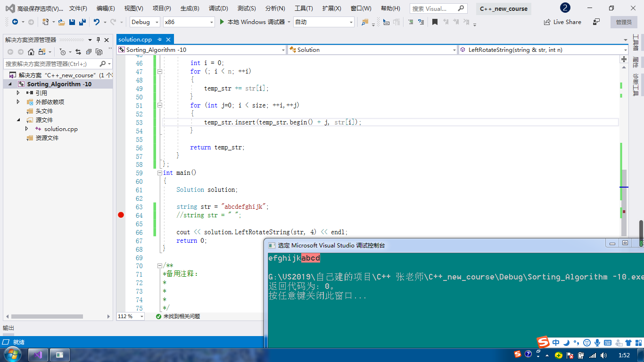
Task: Click the Show All Files icon
Action: pos(99,52)
